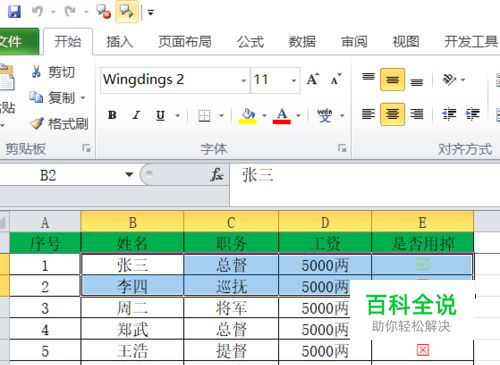Select the cell containing 巡抚
The height and width of the screenshot is (365, 500).
(231, 286)
